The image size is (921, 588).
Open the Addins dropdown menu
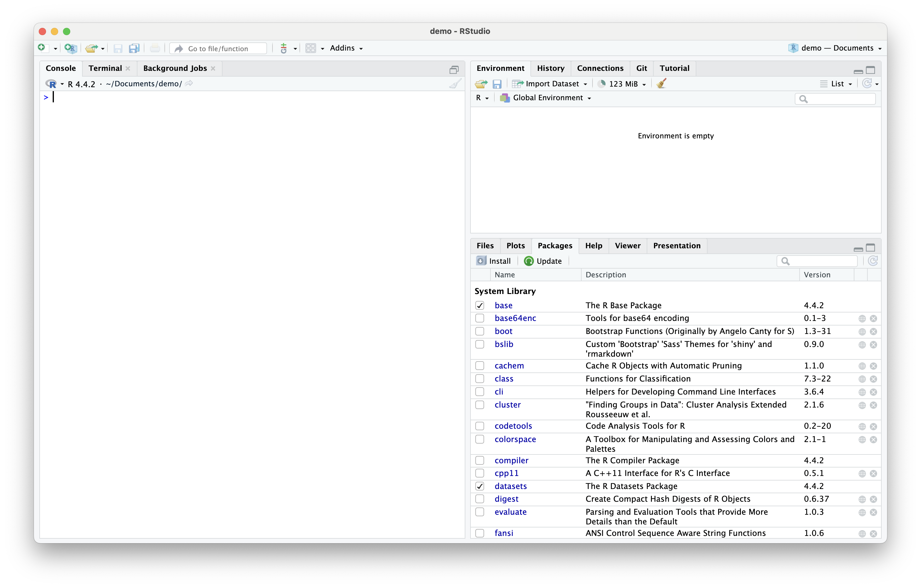(x=346, y=48)
